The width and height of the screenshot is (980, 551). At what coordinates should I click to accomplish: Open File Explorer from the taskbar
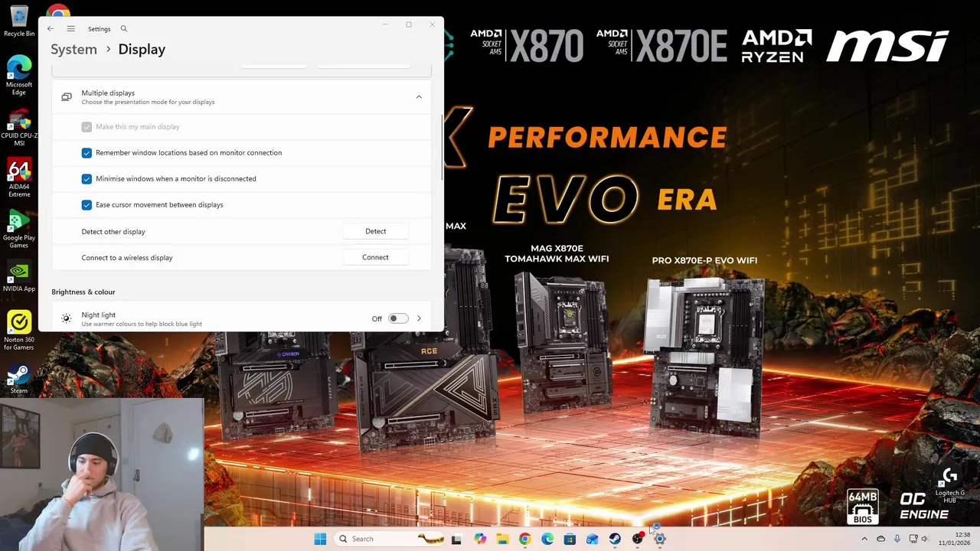tap(502, 539)
